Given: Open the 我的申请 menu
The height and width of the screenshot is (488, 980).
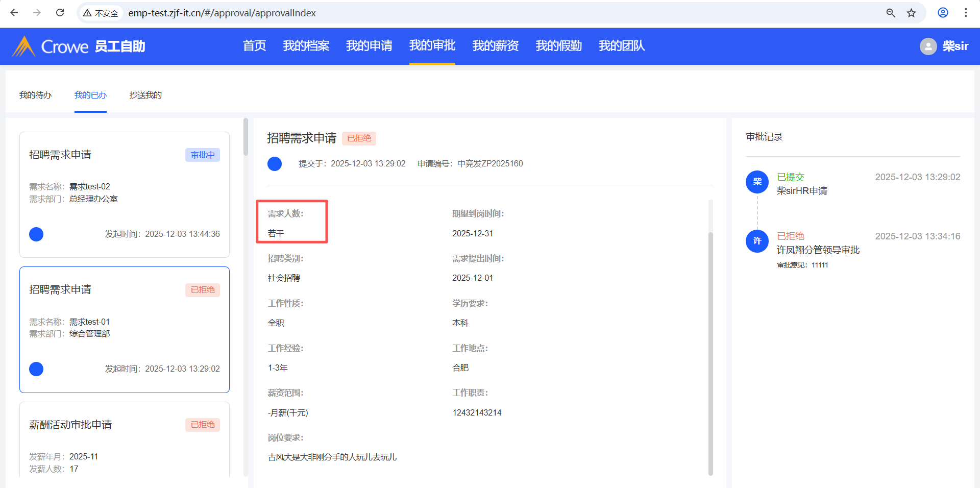Looking at the screenshot, I should 369,46.
